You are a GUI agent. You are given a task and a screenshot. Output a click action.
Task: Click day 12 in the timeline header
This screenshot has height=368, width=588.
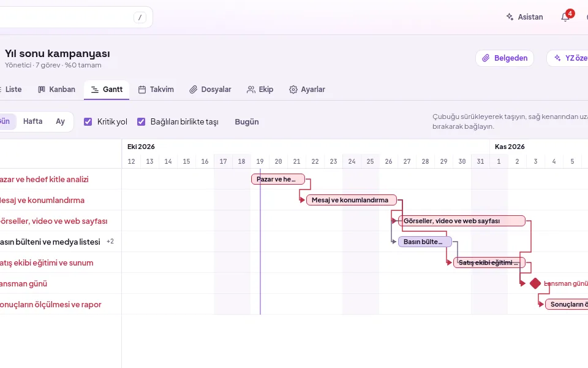click(x=131, y=161)
